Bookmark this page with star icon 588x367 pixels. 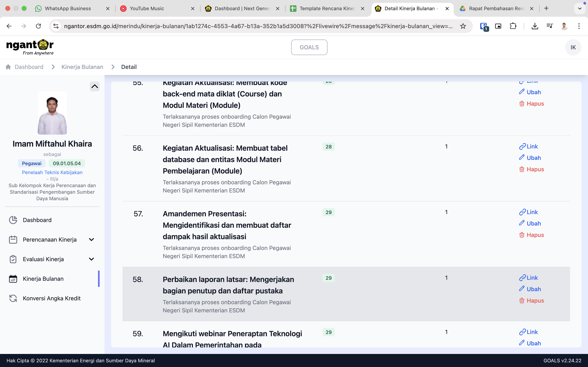463,26
